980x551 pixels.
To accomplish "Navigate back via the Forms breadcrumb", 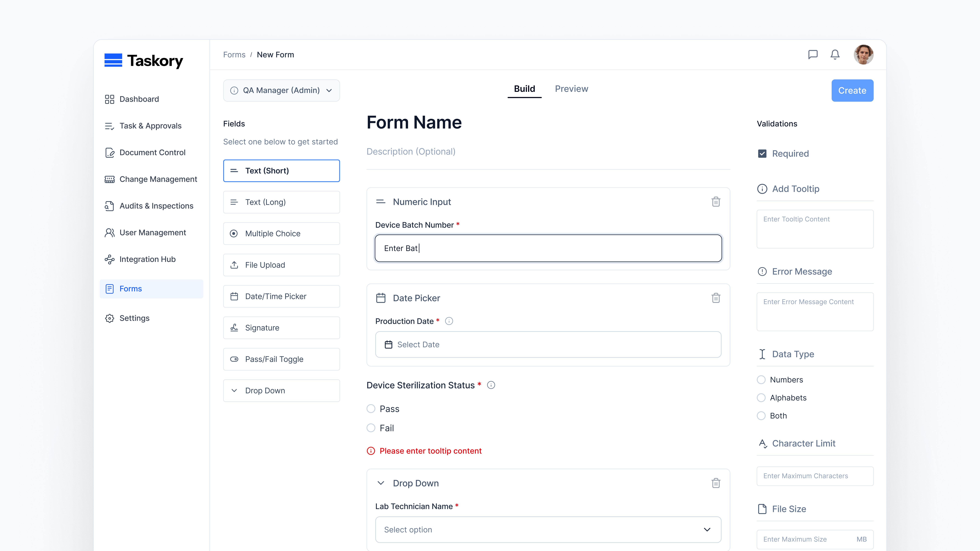I will [x=234, y=54].
